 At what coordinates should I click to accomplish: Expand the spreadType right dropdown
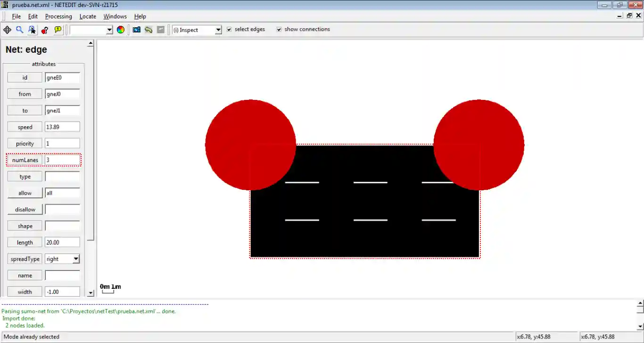(x=75, y=259)
